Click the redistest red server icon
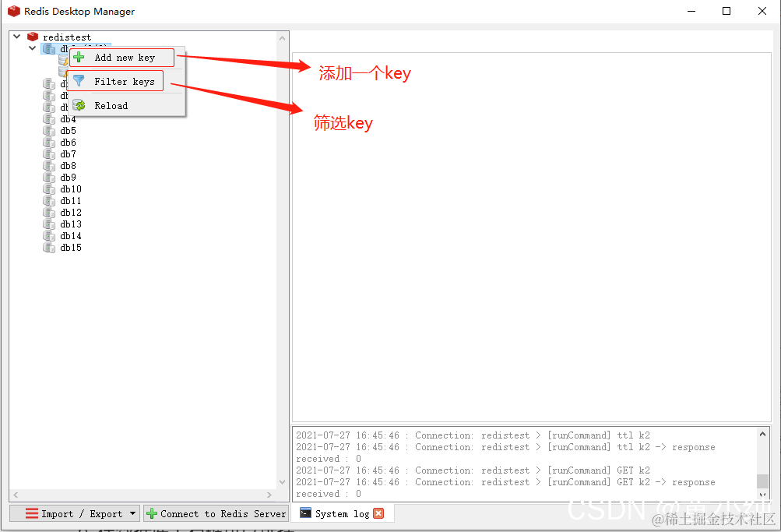The height and width of the screenshot is (532, 781). 33,37
